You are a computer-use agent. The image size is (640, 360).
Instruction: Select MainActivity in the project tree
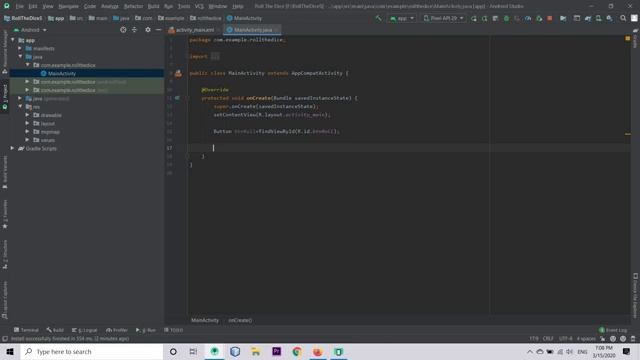coord(62,73)
